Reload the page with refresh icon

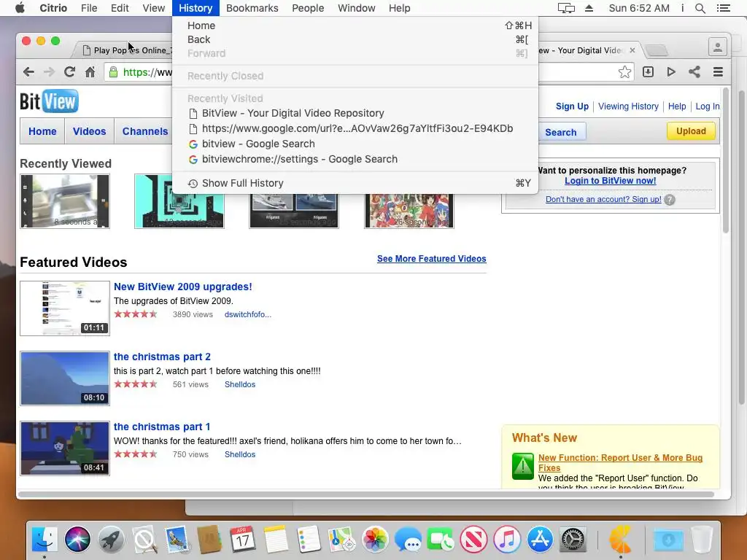pos(69,72)
